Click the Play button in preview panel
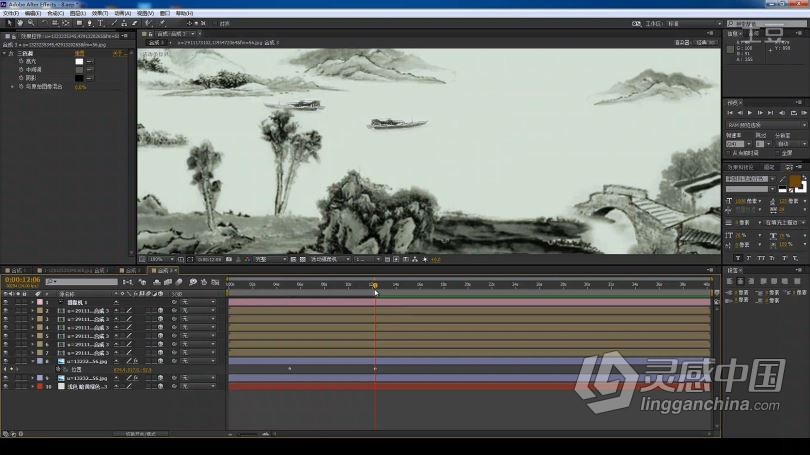810x455 pixels. (750, 113)
